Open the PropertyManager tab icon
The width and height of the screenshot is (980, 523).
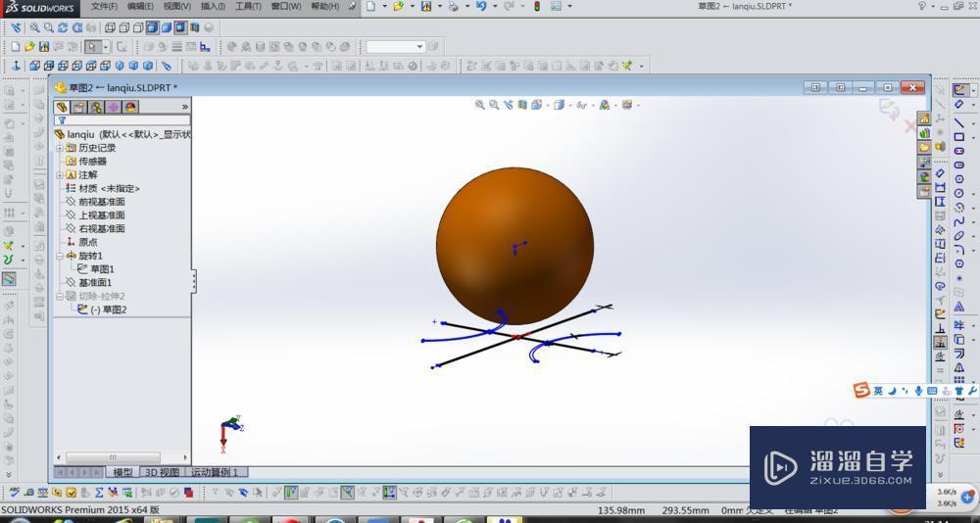click(x=78, y=107)
